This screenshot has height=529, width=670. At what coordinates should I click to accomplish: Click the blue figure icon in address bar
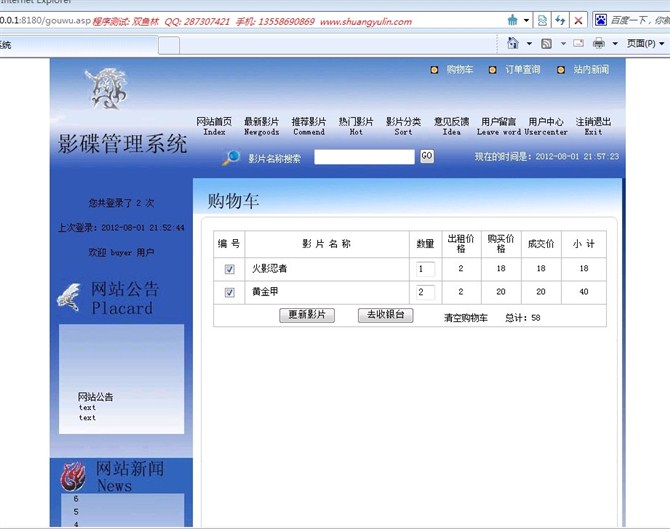coord(512,20)
